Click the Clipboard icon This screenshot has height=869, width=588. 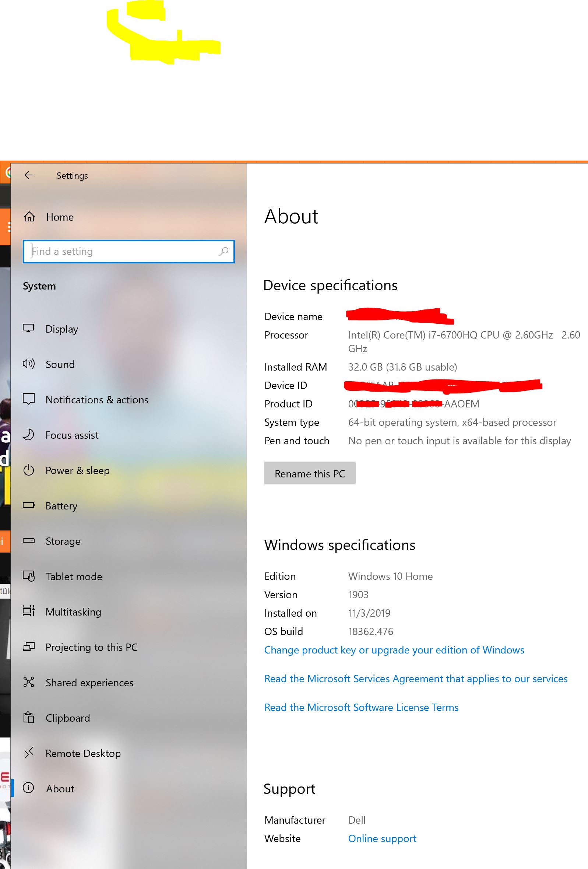coord(28,718)
